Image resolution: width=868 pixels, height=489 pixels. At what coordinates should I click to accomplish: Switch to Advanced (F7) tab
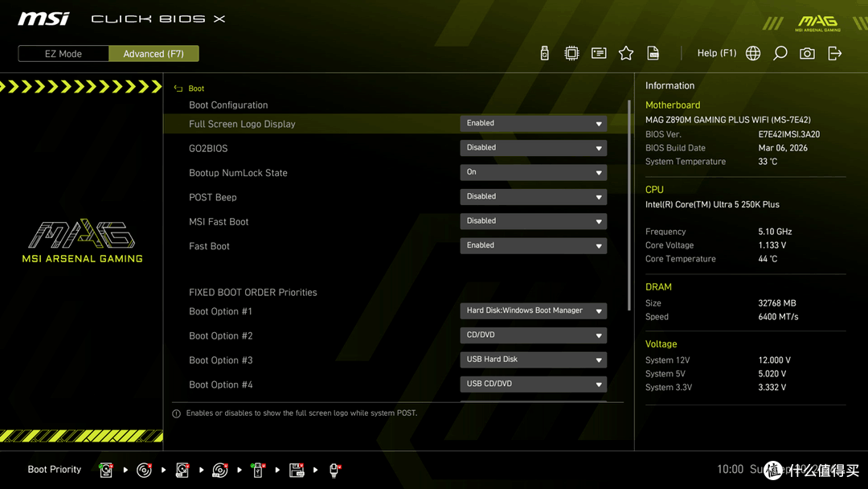[x=154, y=54]
